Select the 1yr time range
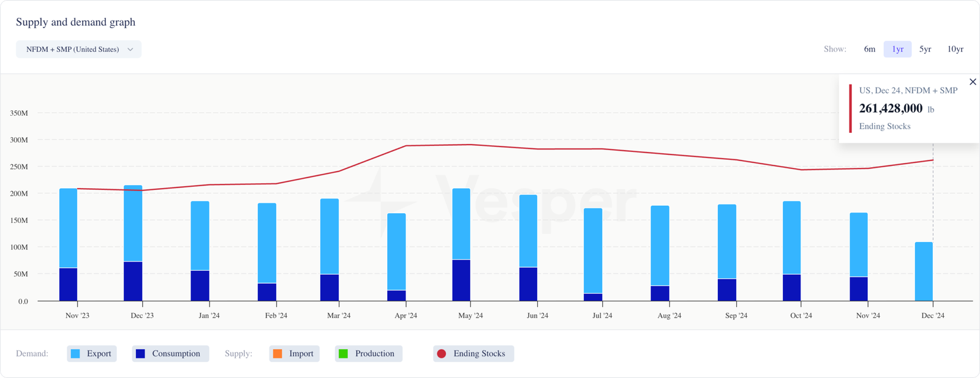980x378 pixels. [897, 49]
